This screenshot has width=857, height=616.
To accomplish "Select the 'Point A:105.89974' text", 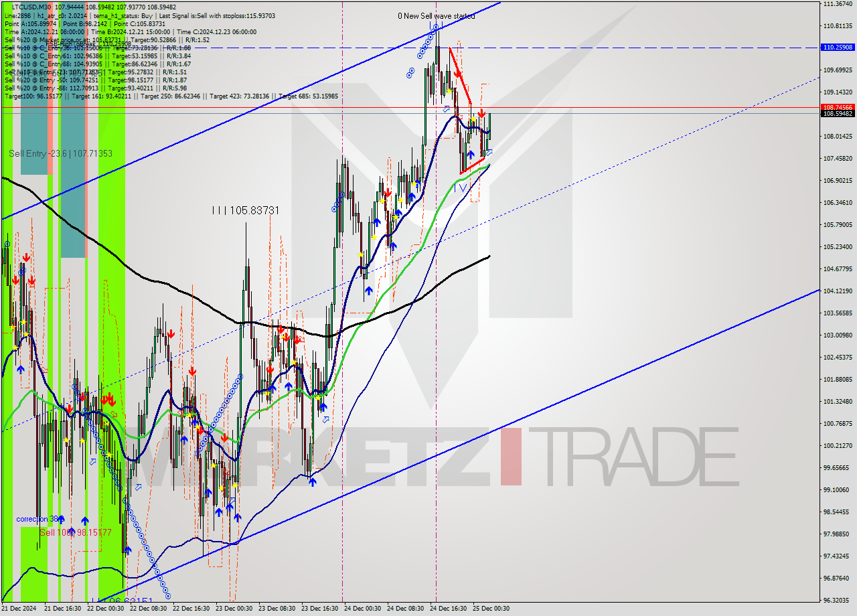I will click(x=31, y=23).
